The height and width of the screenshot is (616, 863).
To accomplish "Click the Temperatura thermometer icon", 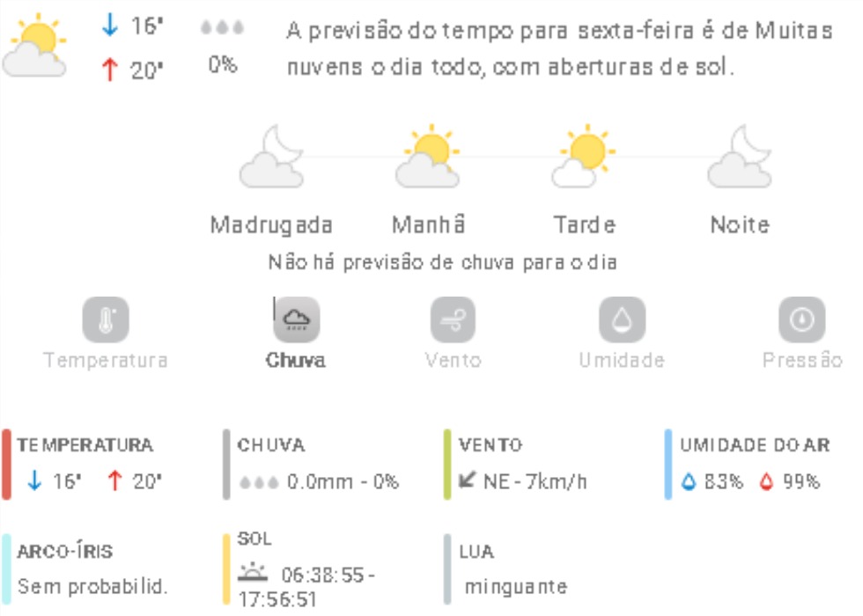I will (x=106, y=320).
